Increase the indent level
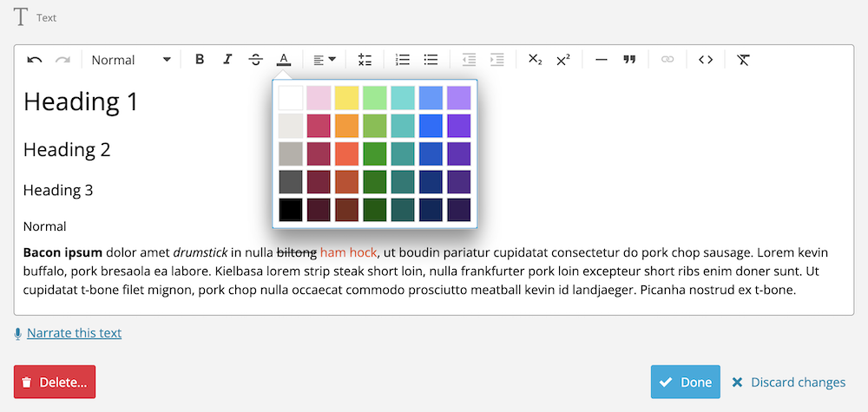Viewport: 868px width, 412px height. pos(497,60)
